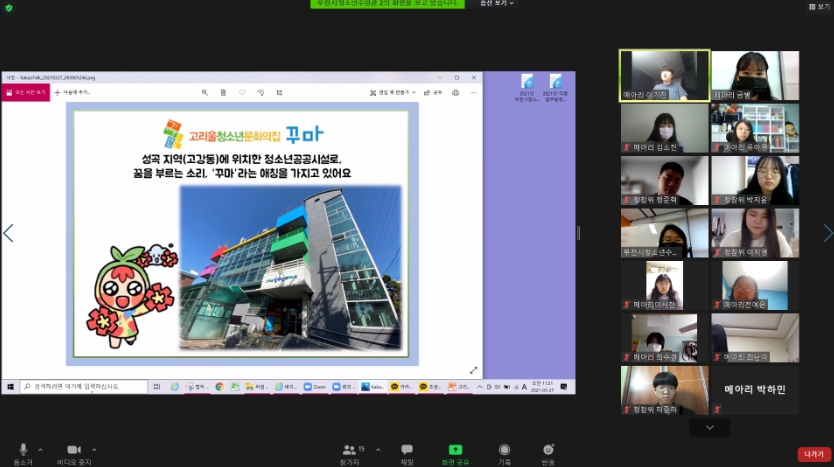Click 공유 share button in Photos
The width and height of the screenshot is (834, 467).
click(x=433, y=93)
